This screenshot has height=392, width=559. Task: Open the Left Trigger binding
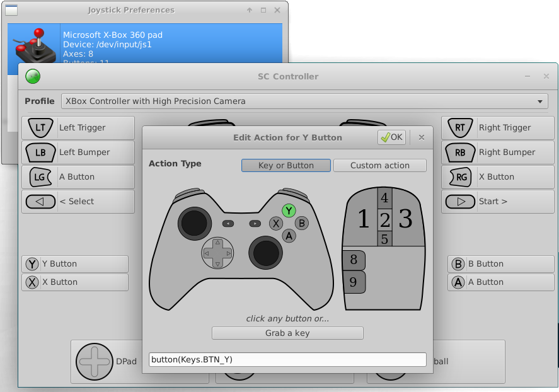78,127
